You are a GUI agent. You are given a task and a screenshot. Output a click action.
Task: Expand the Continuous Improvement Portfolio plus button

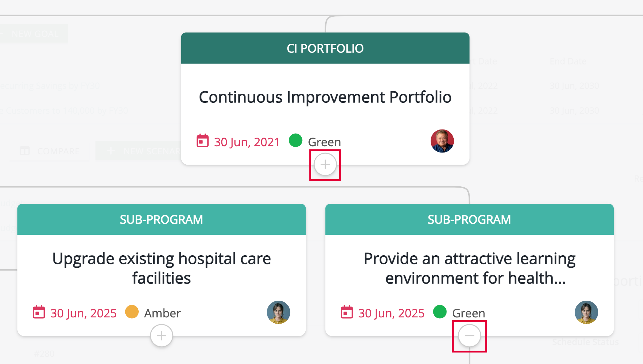pyautogui.click(x=325, y=165)
